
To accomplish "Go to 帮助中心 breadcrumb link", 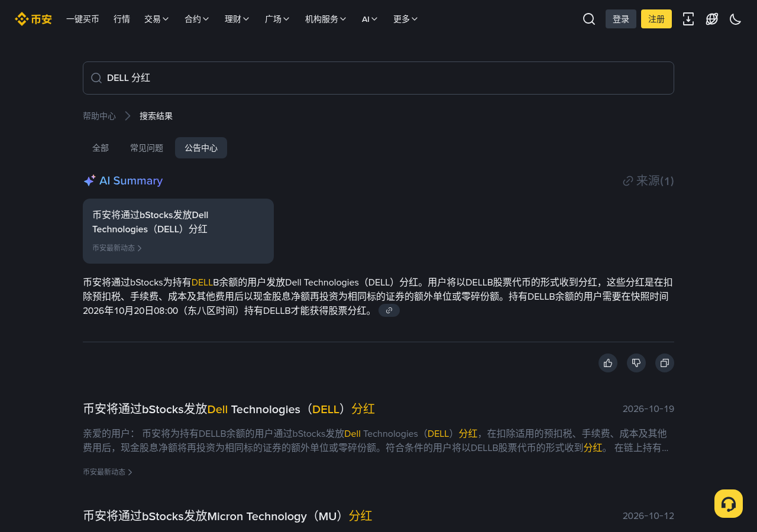I will point(99,116).
